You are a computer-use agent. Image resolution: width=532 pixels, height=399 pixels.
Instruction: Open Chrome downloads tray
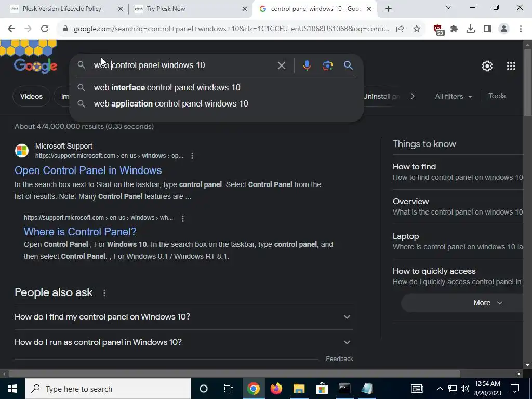[x=471, y=29]
